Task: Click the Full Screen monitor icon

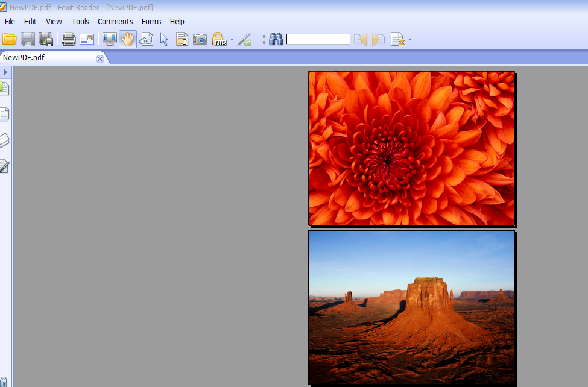Action: click(110, 39)
